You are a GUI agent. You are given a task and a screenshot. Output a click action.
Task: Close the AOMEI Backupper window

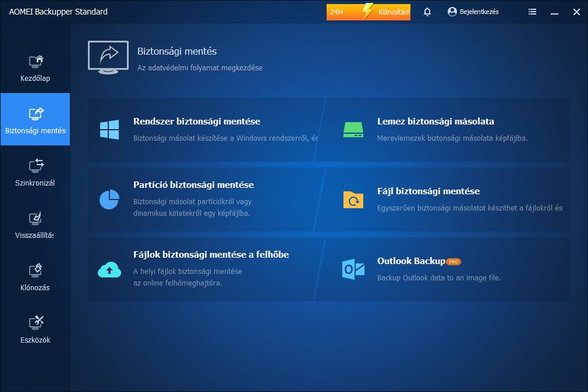point(577,12)
